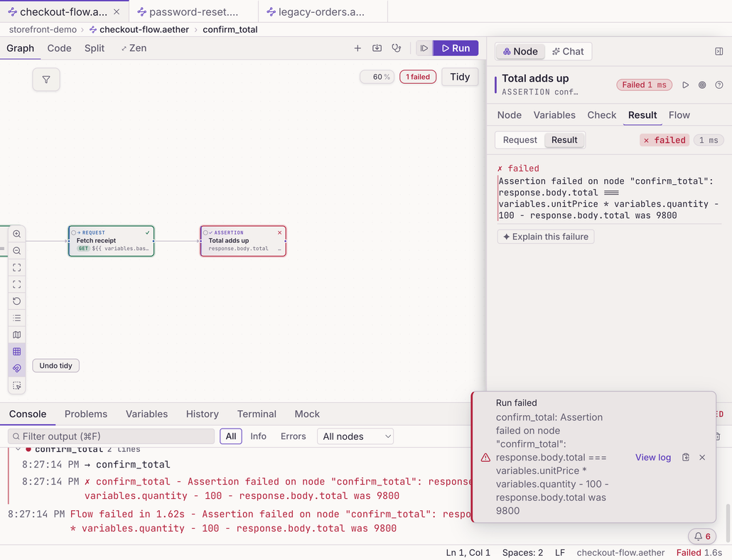Click the add node plus icon
Image resolution: width=732 pixels, height=560 pixels.
(357, 48)
